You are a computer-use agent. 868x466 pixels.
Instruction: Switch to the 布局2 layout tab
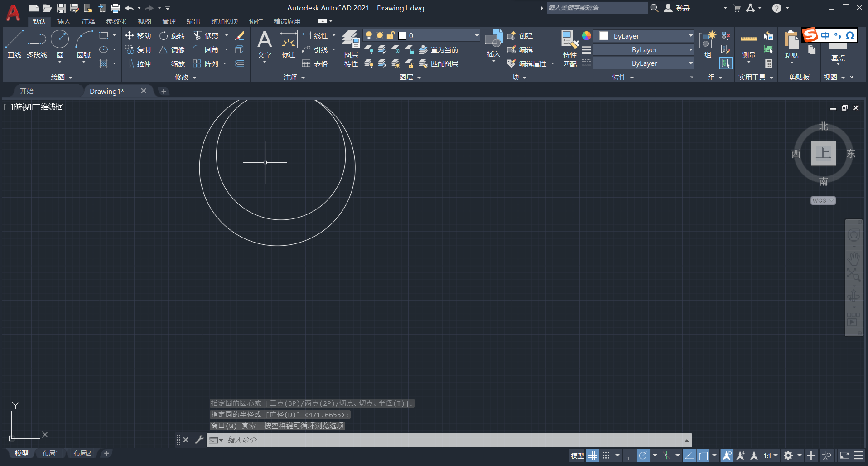tap(82, 453)
